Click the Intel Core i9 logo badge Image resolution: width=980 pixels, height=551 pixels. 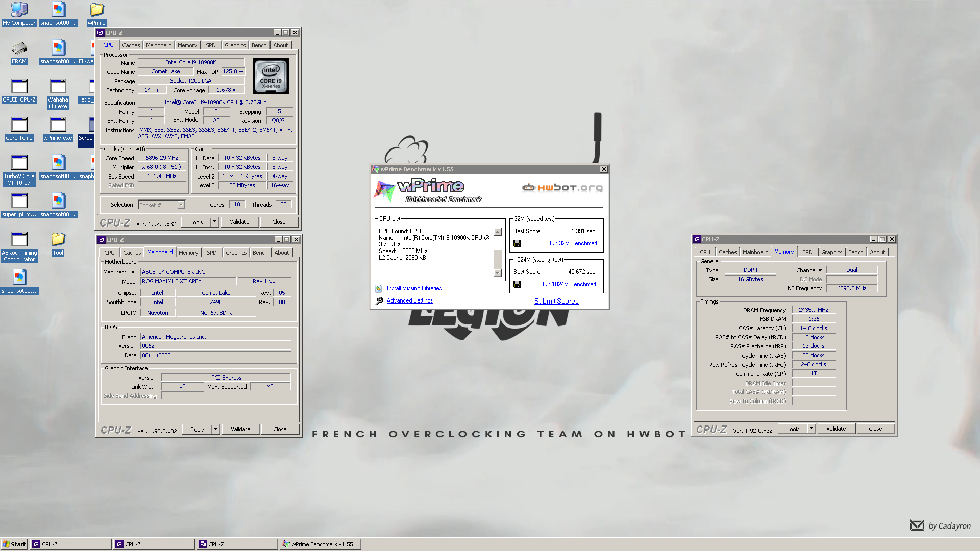pos(271,76)
